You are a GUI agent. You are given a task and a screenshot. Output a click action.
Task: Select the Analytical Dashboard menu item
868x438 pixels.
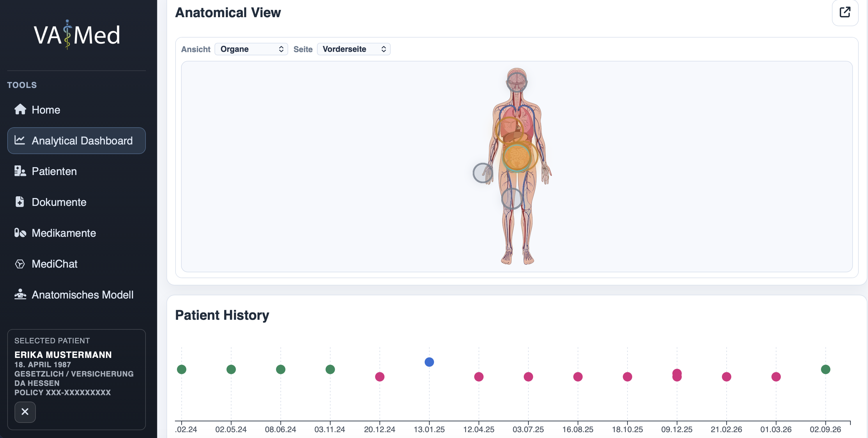77,141
